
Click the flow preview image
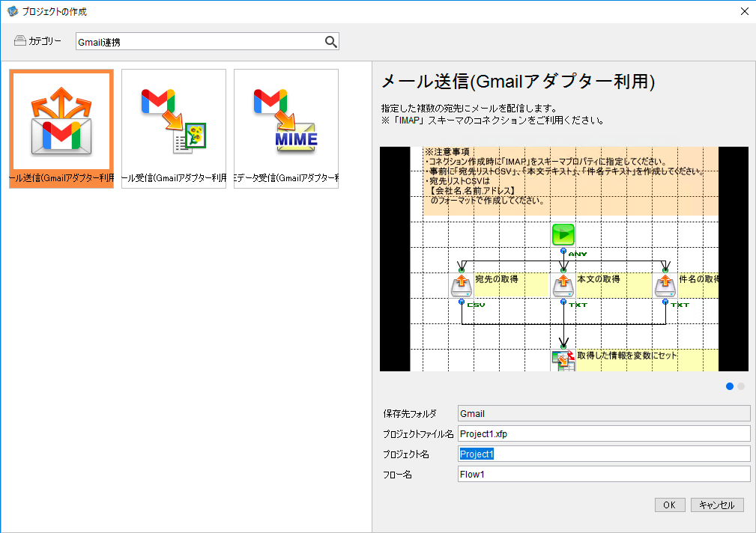click(564, 259)
